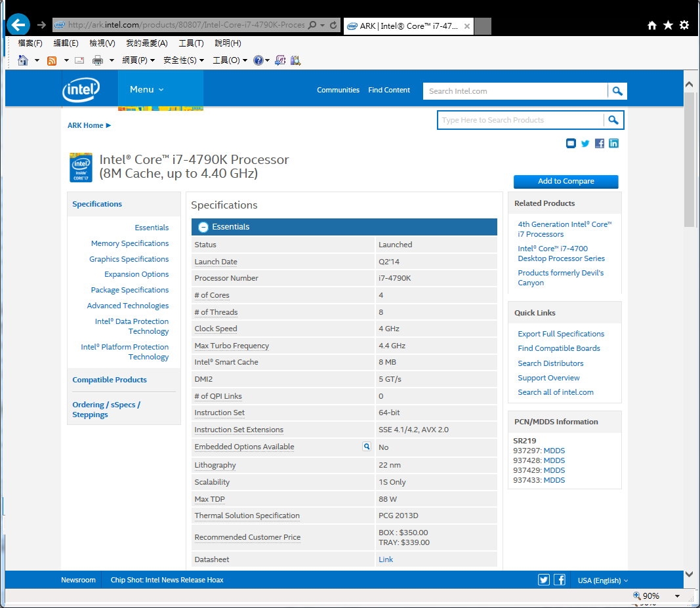
Task: Click the Max Turbo Frequency label
Action: click(232, 346)
